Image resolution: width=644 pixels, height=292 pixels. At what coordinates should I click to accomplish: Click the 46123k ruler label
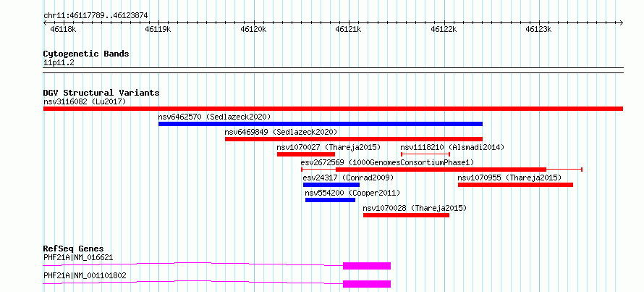point(538,30)
